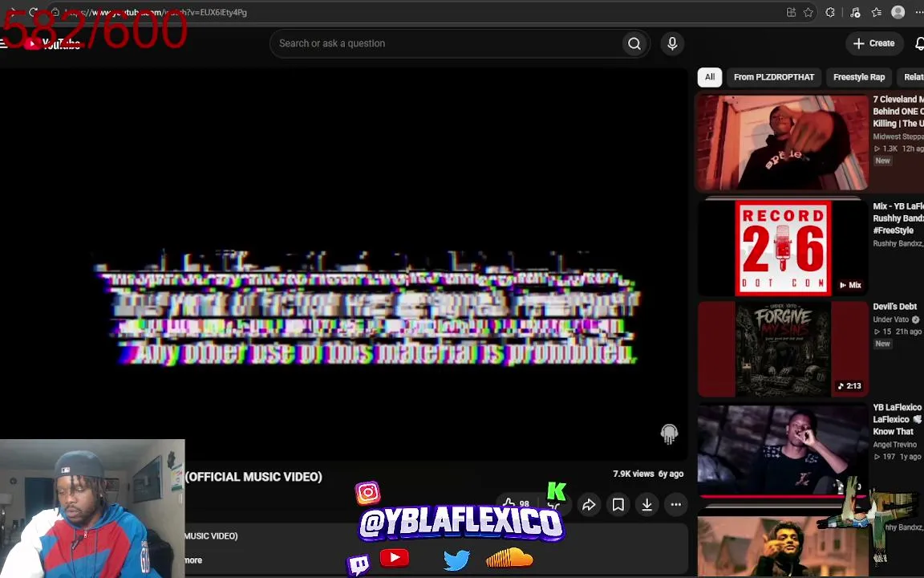Open the 7 Cleveland video thumbnail
The width and height of the screenshot is (924, 578).
(783, 142)
